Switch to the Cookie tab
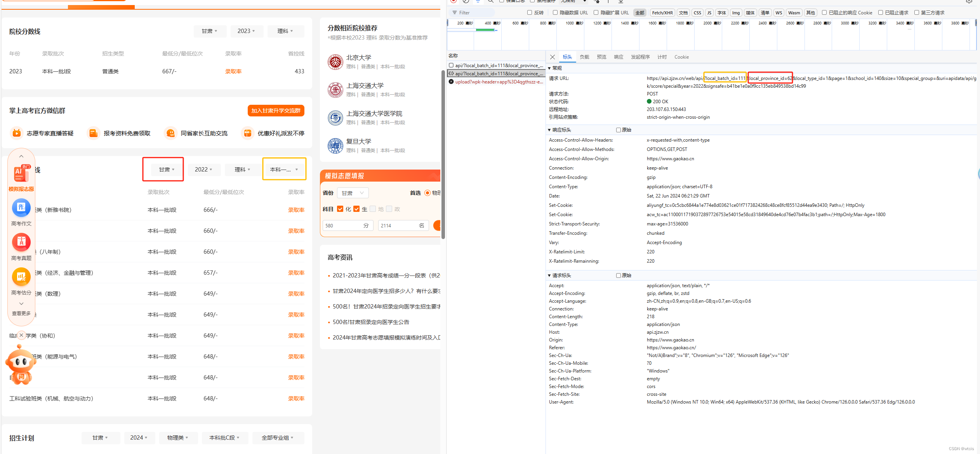 coord(681,57)
